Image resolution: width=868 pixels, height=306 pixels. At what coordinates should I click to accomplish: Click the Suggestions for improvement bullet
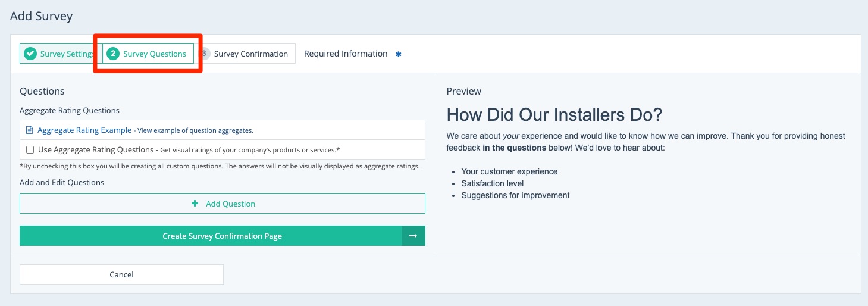(515, 195)
